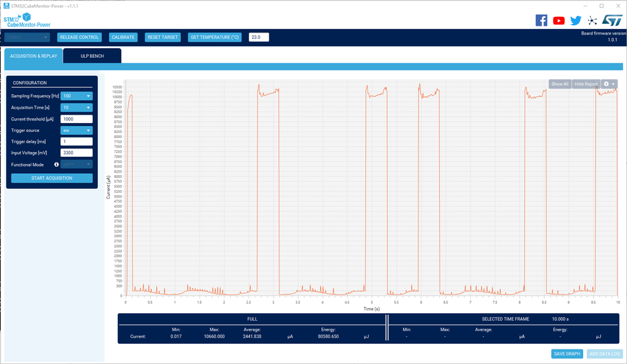The height and width of the screenshot is (364, 627).
Task: Open the Facebook link icon
Action: click(542, 21)
